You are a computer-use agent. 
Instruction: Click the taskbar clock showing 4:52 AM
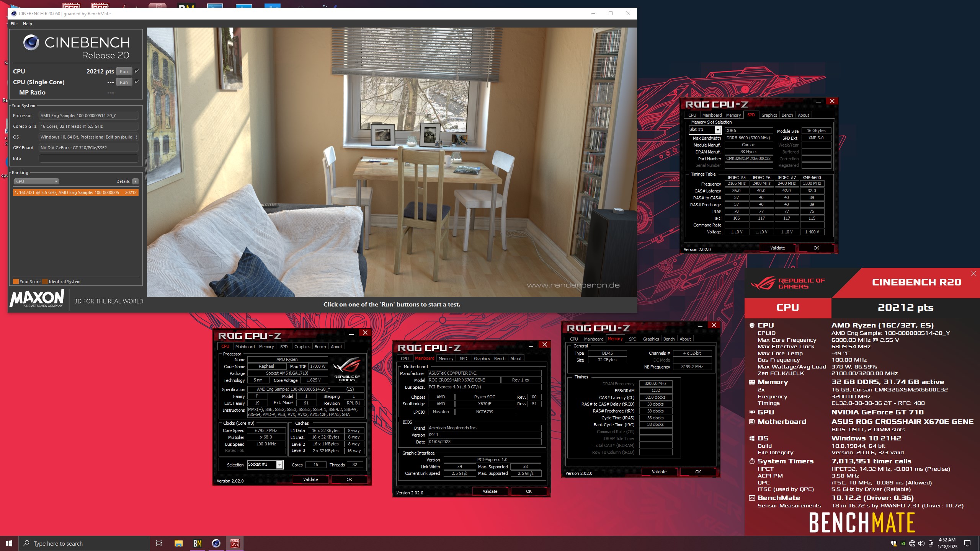pos(947,543)
